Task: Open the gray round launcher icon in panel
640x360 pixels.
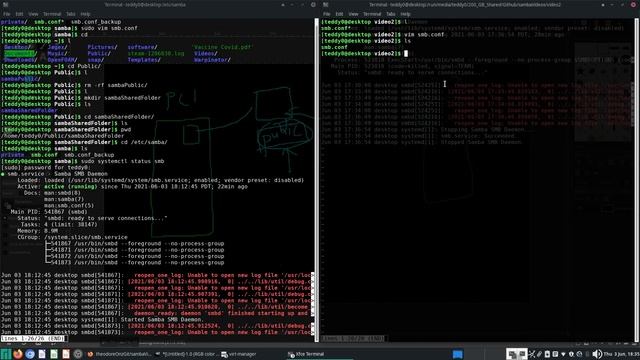Action: tap(78, 354)
